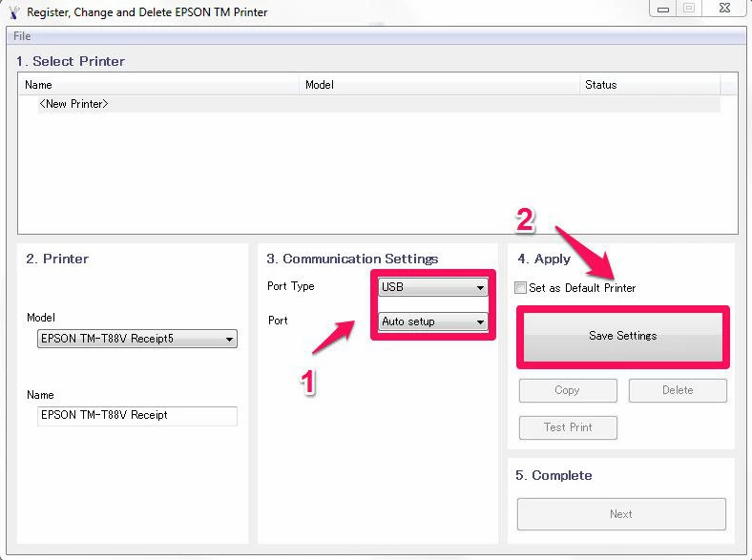Click the disabled maximize window button

(x=689, y=9)
